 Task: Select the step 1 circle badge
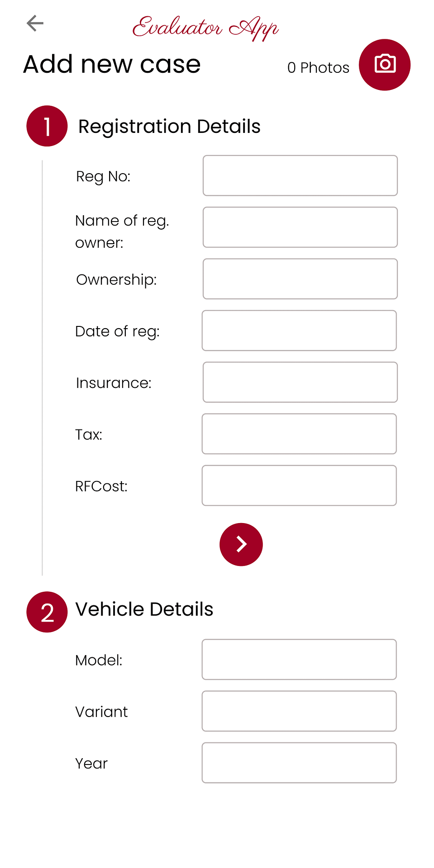[47, 126]
